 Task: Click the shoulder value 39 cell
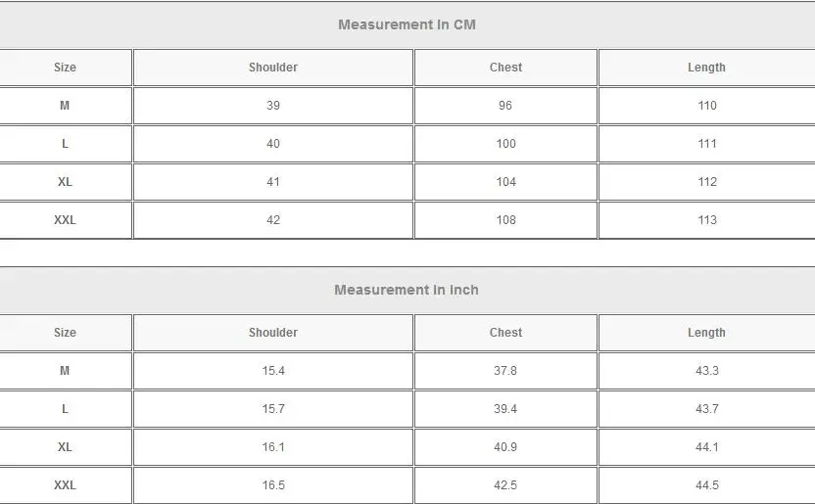coord(273,106)
